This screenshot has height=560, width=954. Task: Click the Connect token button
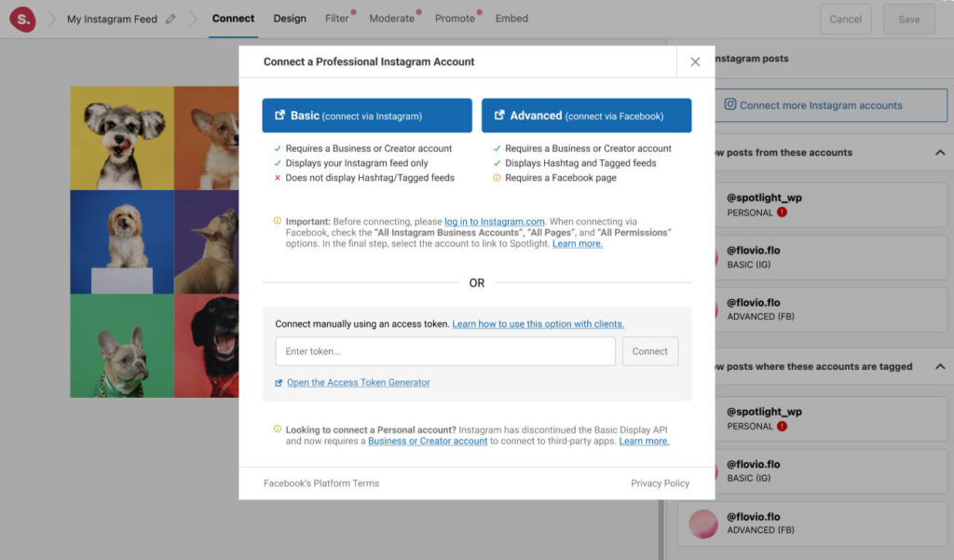click(649, 351)
